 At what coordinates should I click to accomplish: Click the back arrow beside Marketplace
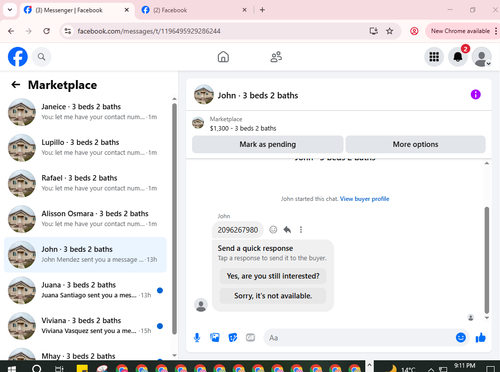pos(16,85)
